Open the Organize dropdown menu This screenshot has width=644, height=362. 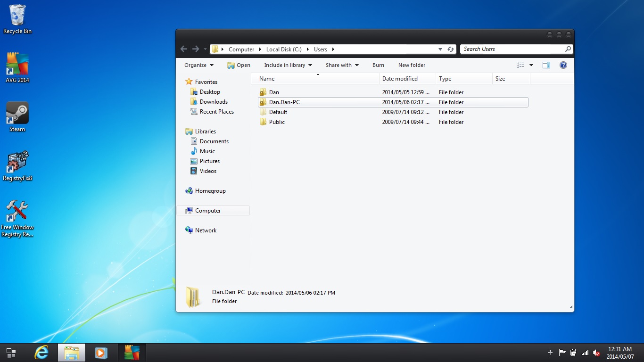click(x=199, y=65)
